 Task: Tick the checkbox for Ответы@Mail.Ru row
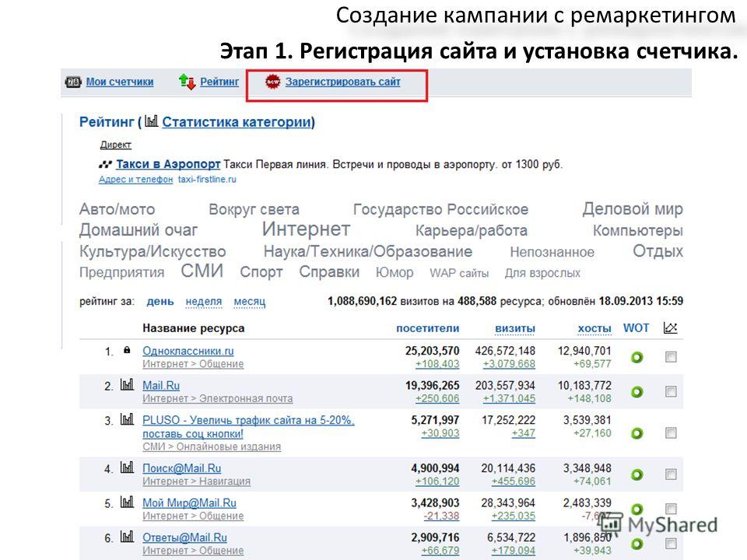tap(671, 544)
